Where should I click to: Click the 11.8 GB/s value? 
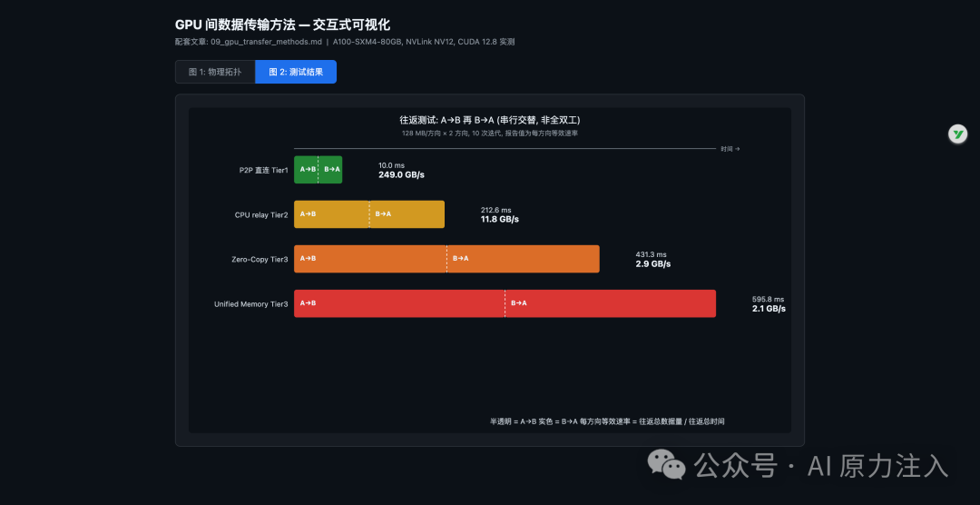[x=500, y=220]
